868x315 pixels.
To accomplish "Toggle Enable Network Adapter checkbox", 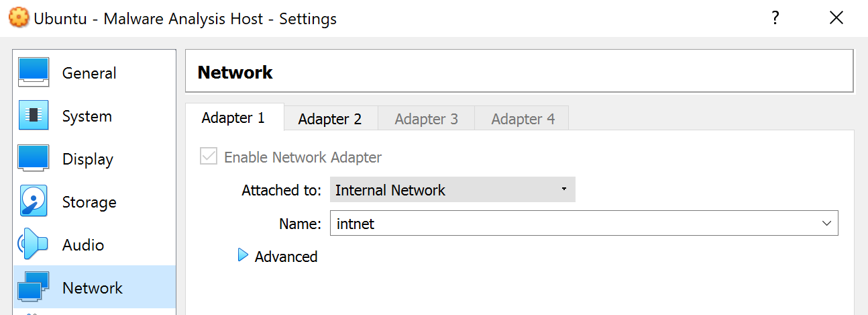I will click(x=209, y=157).
